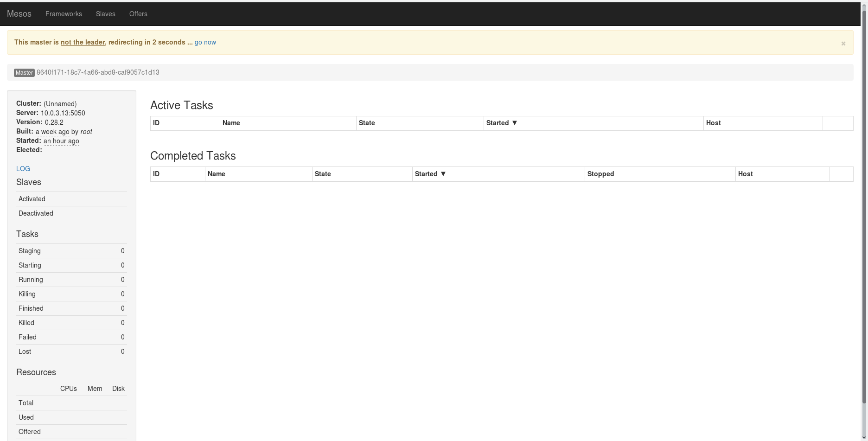Viewport: 868px width, 441px height.
Task: Click the Finished tasks row
Action: pos(71,308)
